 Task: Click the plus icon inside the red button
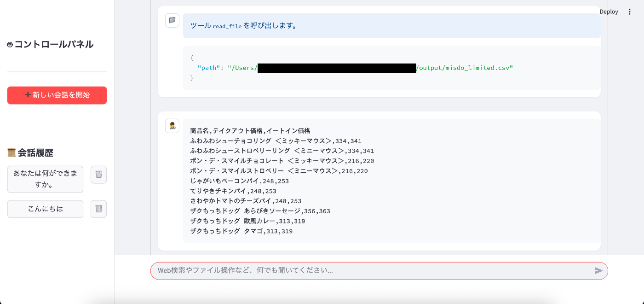[28, 95]
